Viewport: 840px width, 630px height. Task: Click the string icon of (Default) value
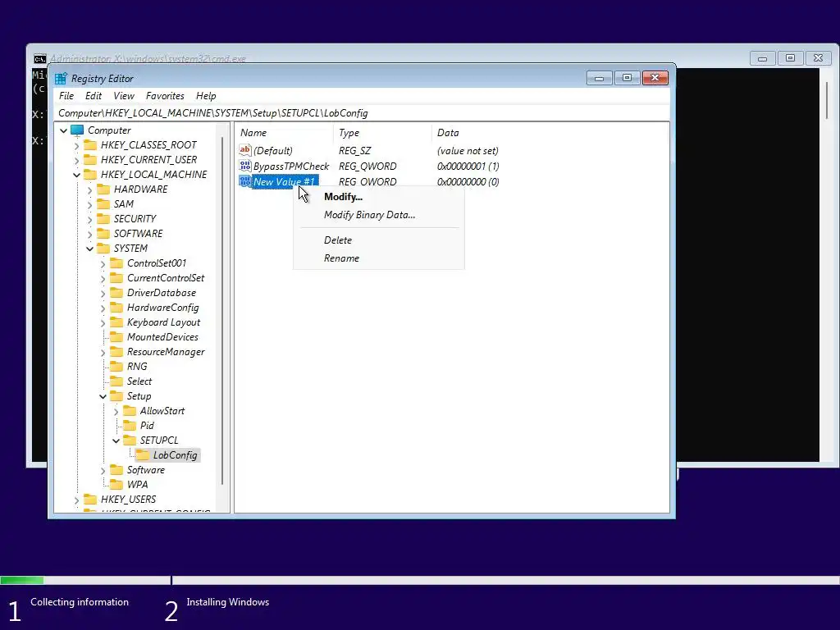pos(244,151)
